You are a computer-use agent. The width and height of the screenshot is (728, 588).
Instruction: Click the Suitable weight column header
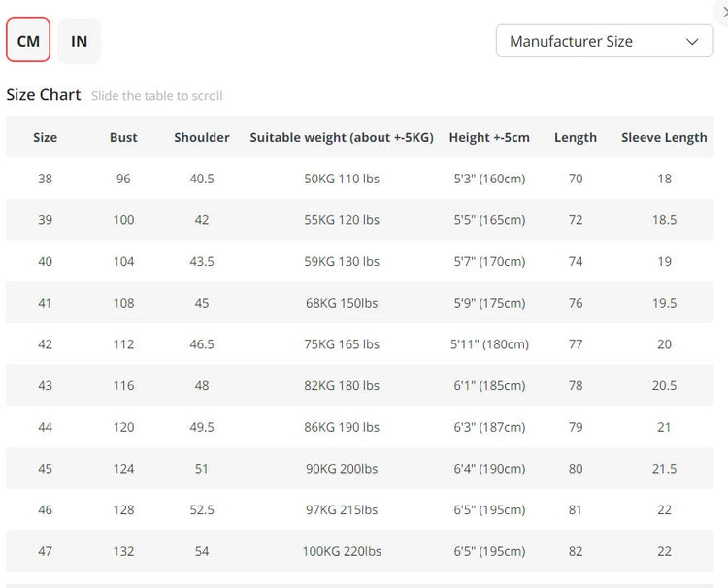[x=342, y=137]
